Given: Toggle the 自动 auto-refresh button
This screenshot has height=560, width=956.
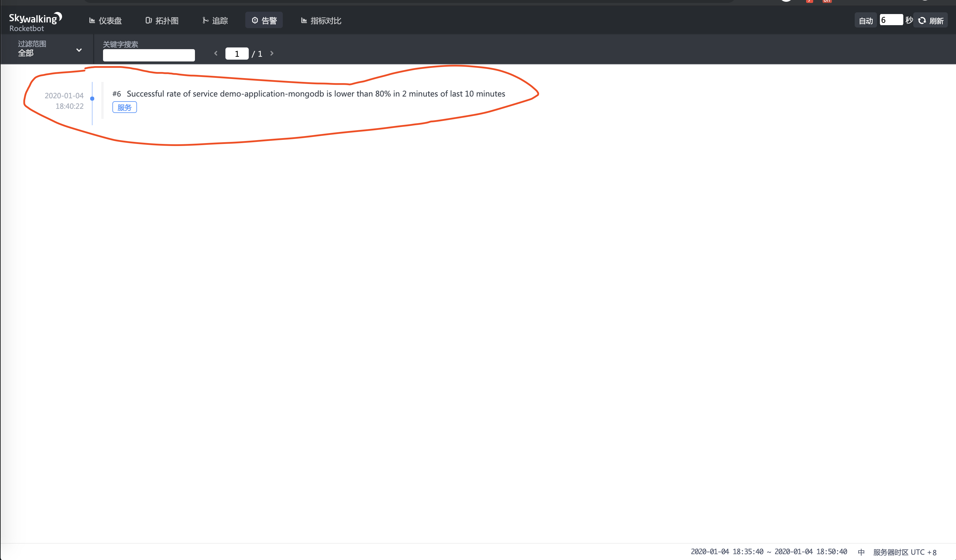Looking at the screenshot, I should 865,20.
